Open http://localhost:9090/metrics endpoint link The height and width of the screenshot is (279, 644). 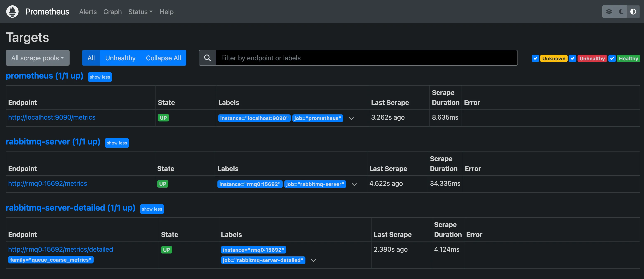click(x=52, y=117)
